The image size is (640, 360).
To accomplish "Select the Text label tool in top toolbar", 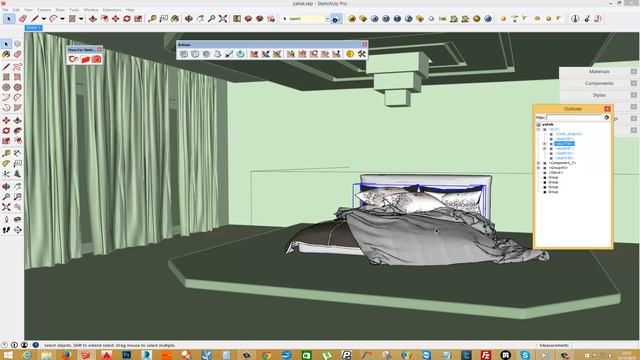I will pyautogui.click(x=164, y=19).
